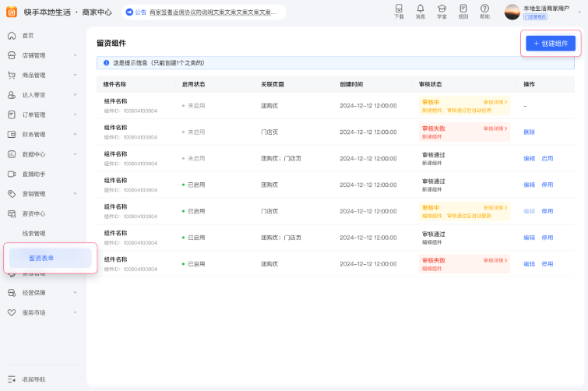588x391 pixels.
Task: Click the 服务市场 heart icon
Action: [x=12, y=312]
